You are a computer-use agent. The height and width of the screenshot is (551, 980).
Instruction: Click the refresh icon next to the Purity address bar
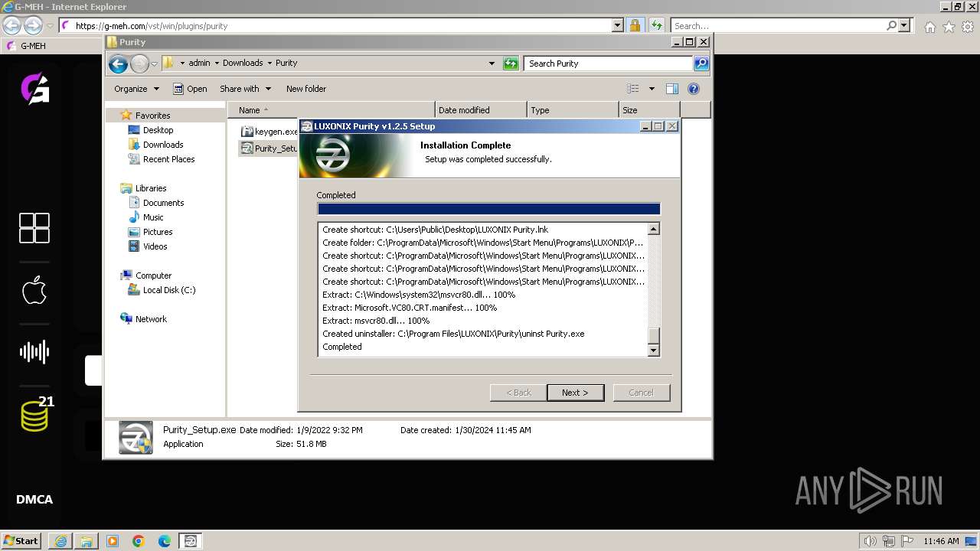click(511, 64)
